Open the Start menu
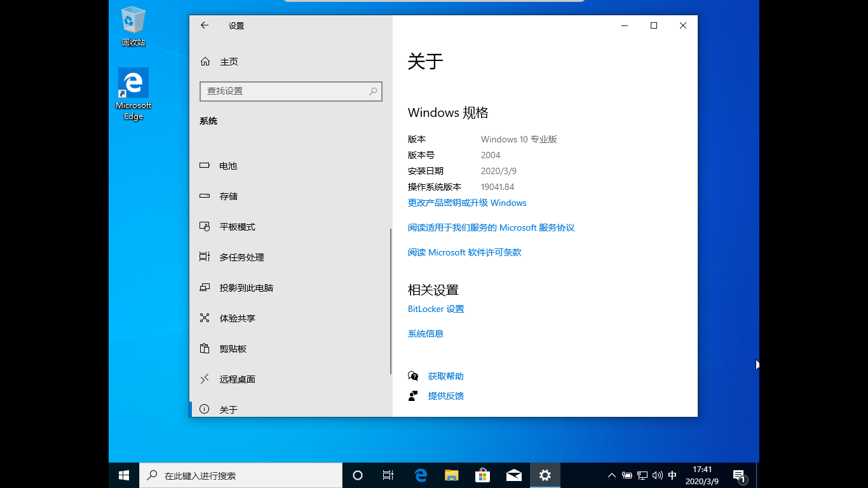The image size is (868, 488). pos(123,475)
